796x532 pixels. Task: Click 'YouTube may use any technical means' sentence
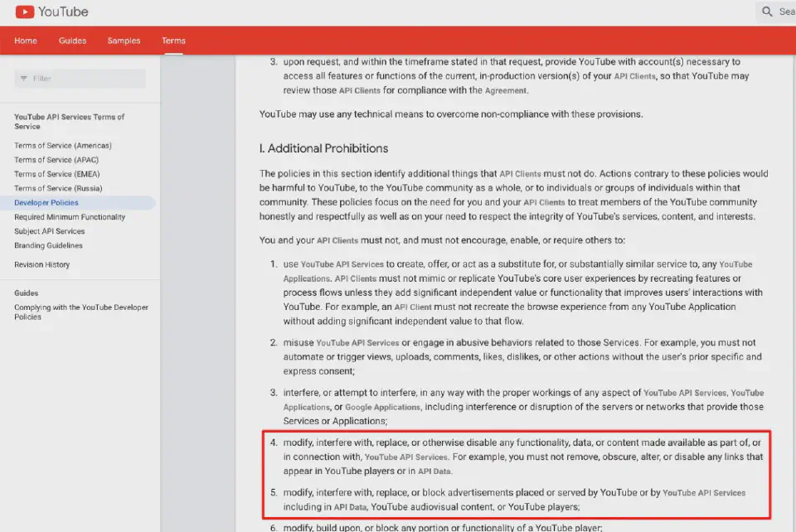(451, 114)
